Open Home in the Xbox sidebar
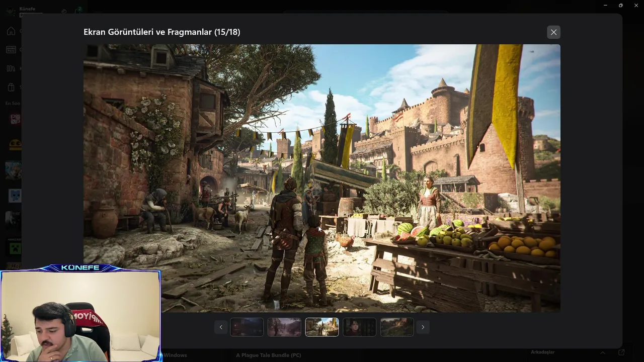 pos(11,31)
